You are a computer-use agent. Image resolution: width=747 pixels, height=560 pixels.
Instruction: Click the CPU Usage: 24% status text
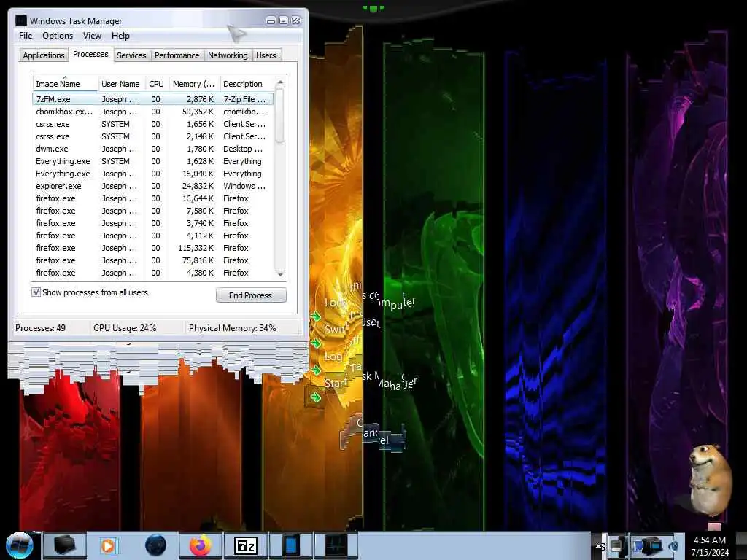125,328
